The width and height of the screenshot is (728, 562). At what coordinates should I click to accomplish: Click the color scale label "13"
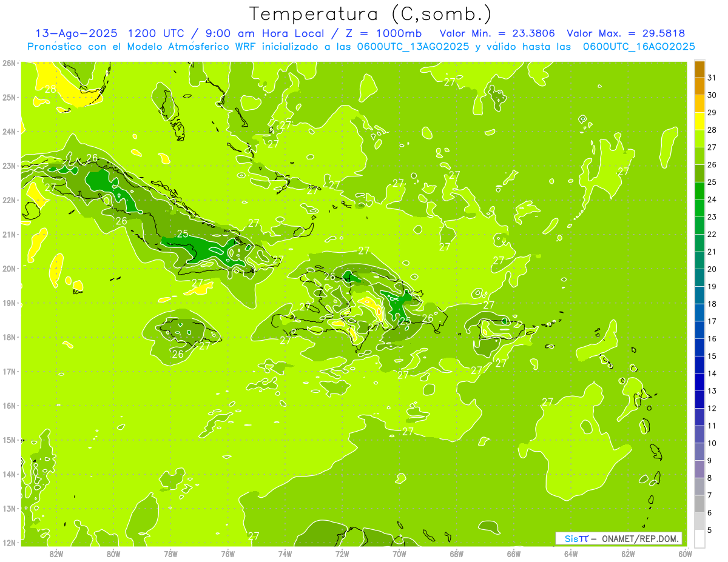pyautogui.click(x=712, y=391)
